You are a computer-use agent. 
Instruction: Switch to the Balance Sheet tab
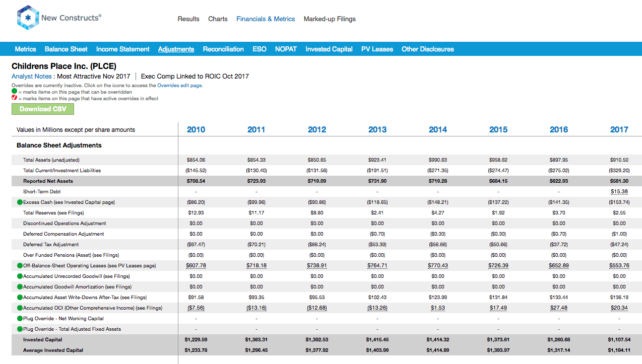(66, 49)
